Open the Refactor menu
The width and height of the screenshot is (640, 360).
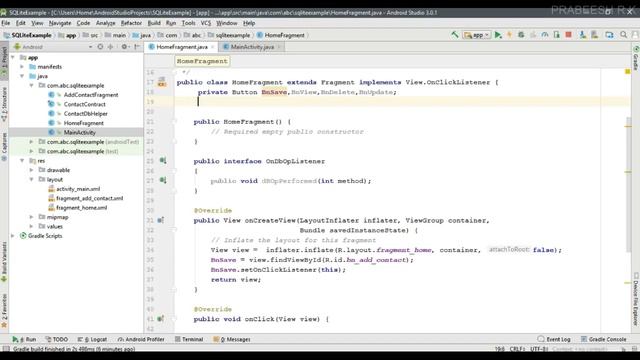(x=131, y=23)
